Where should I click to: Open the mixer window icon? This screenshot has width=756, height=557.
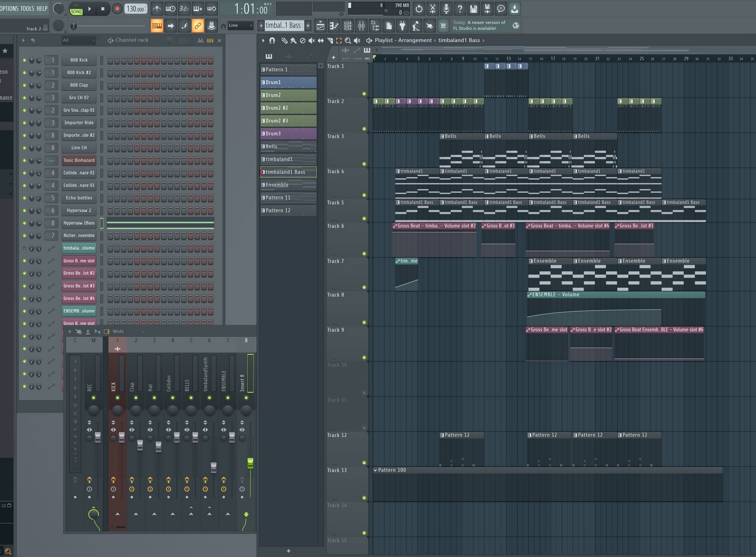tap(361, 26)
